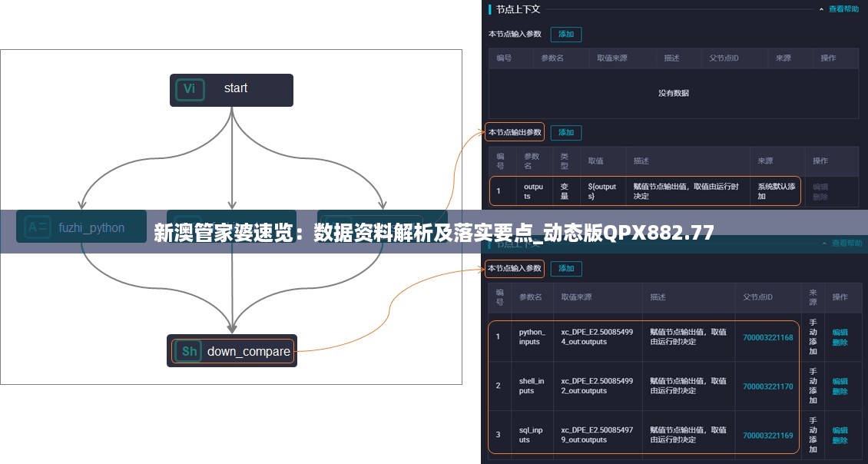Select the sql_inputs parameter name cell
The image size is (868, 464).
point(532,435)
